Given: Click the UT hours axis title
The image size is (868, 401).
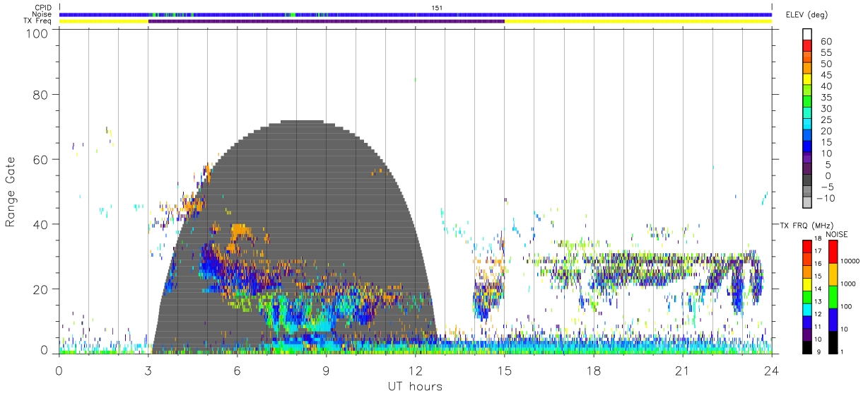Looking at the screenshot, I should (x=414, y=386).
